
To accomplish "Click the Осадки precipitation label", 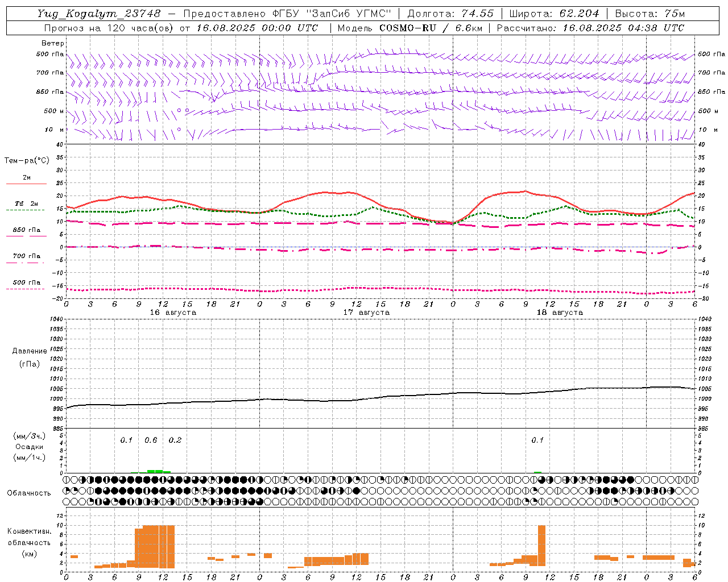I will click(29, 447).
